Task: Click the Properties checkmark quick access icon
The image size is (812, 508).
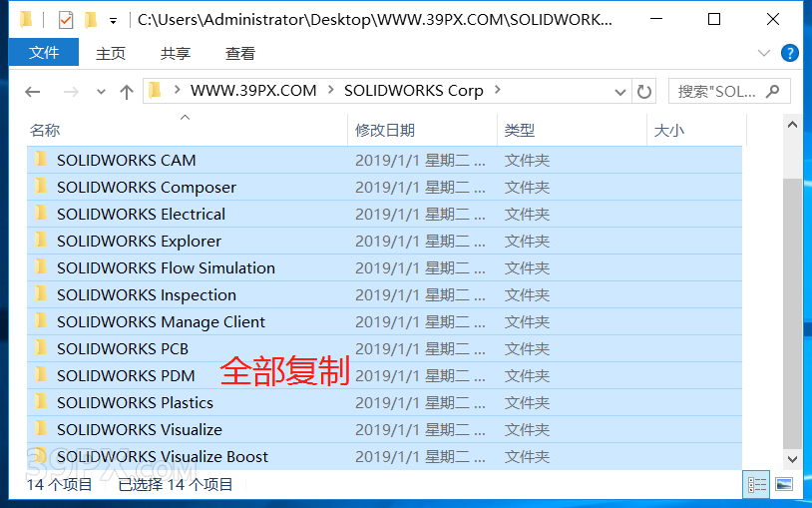Action: point(66,19)
